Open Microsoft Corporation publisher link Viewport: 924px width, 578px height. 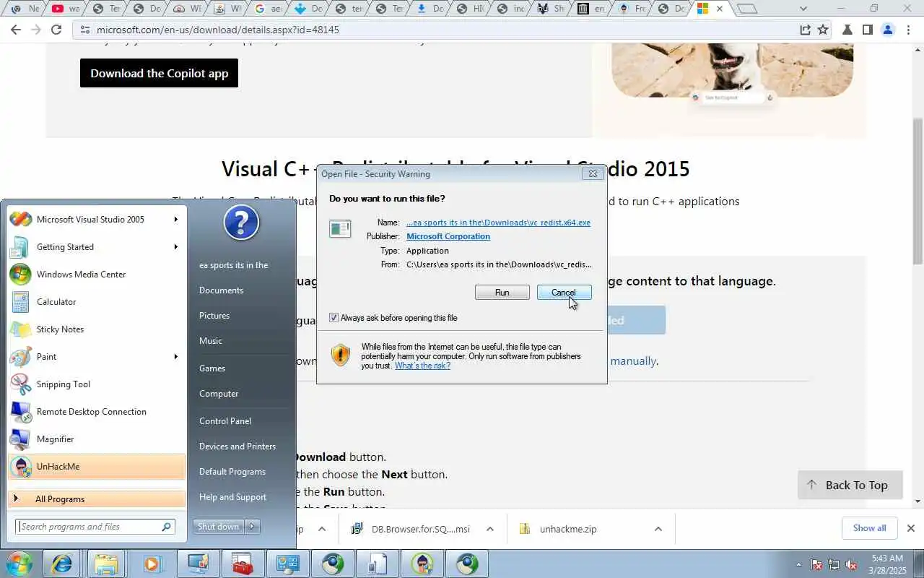[x=448, y=236]
